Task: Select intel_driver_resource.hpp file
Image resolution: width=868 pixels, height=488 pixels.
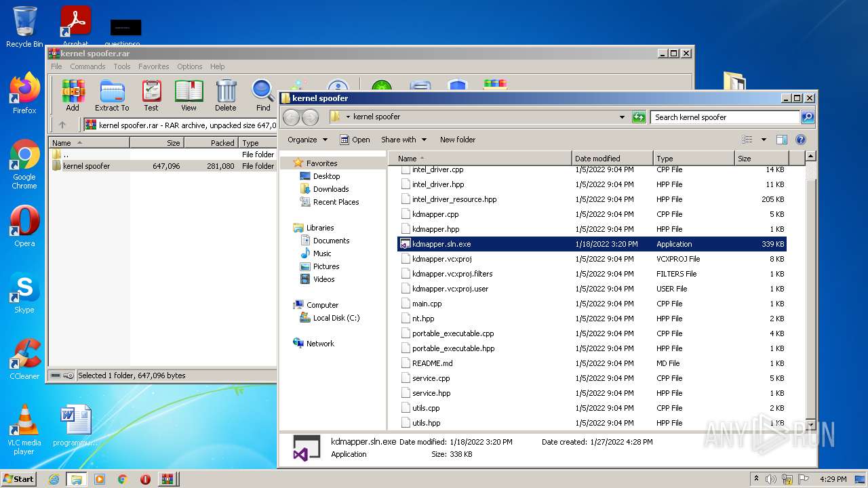Action: pos(592,199)
